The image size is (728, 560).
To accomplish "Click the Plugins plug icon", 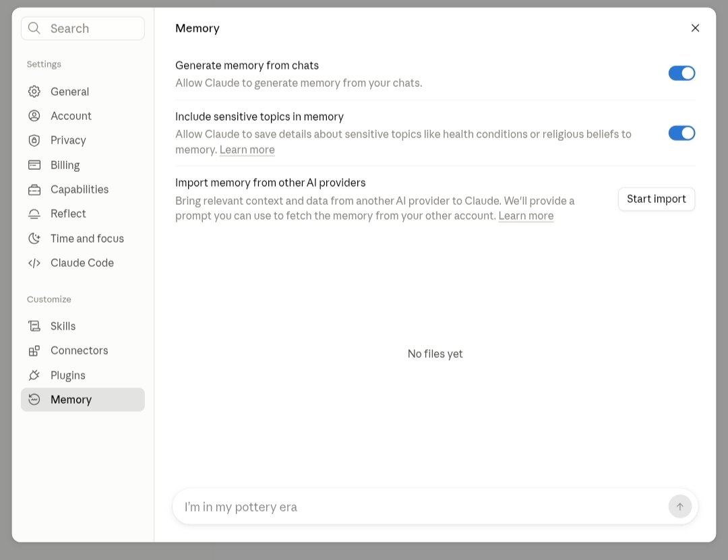I will [x=34, y=375].
